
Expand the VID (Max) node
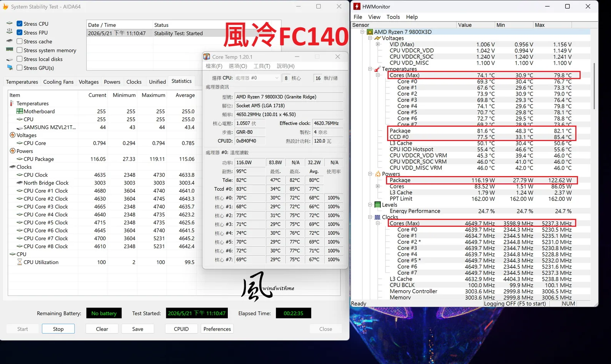pyautogui.click(x=377, y=44)
